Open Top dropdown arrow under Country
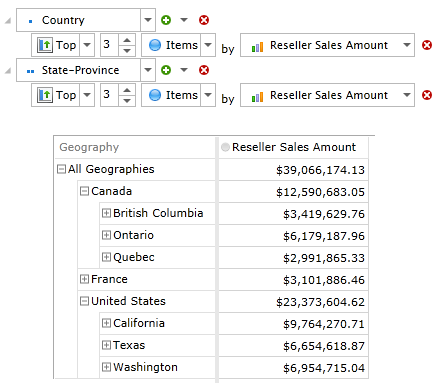447x383 pixels. point(87,45)
